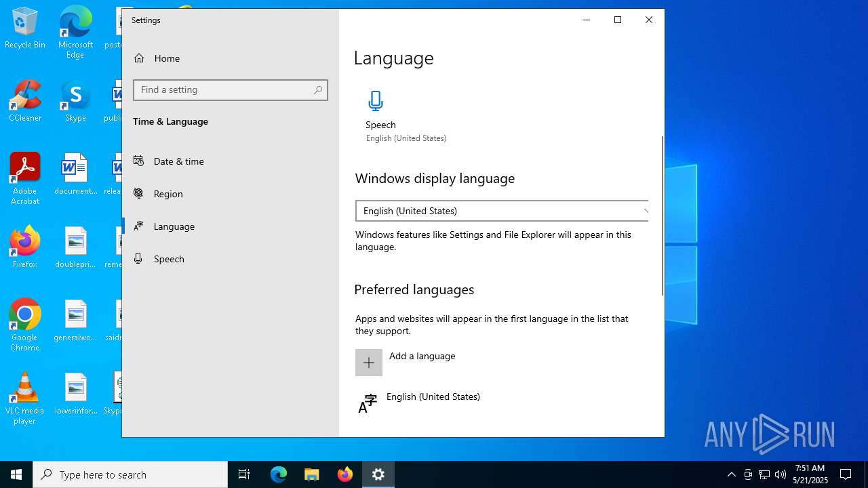The image size is (868, 488).
Task: Maximize the Settings window
Action: [x=618, y=20]
